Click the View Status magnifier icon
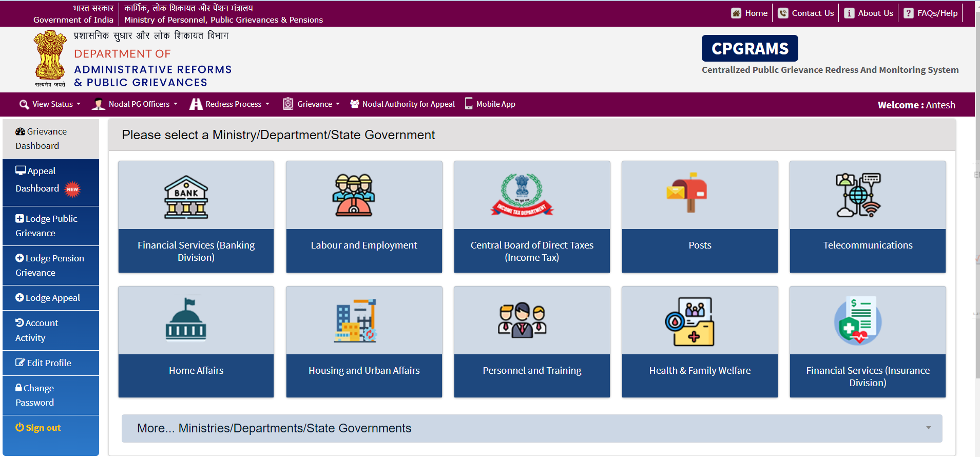Viewport: 980px width, 457px height. [24, 104]
